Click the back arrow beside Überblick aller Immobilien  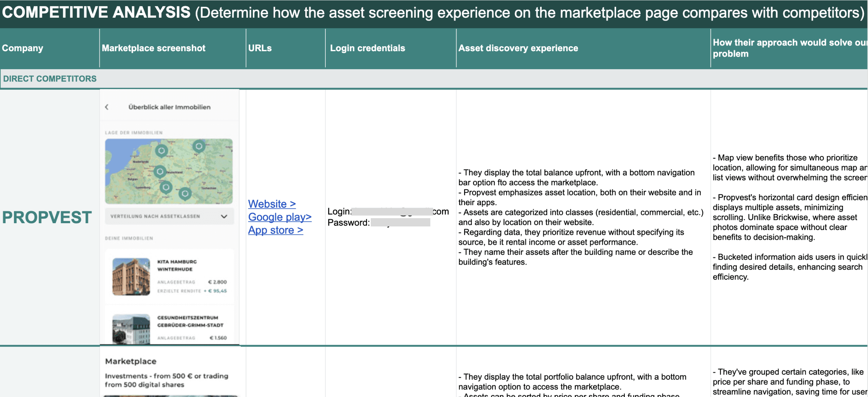pos(107,107)
